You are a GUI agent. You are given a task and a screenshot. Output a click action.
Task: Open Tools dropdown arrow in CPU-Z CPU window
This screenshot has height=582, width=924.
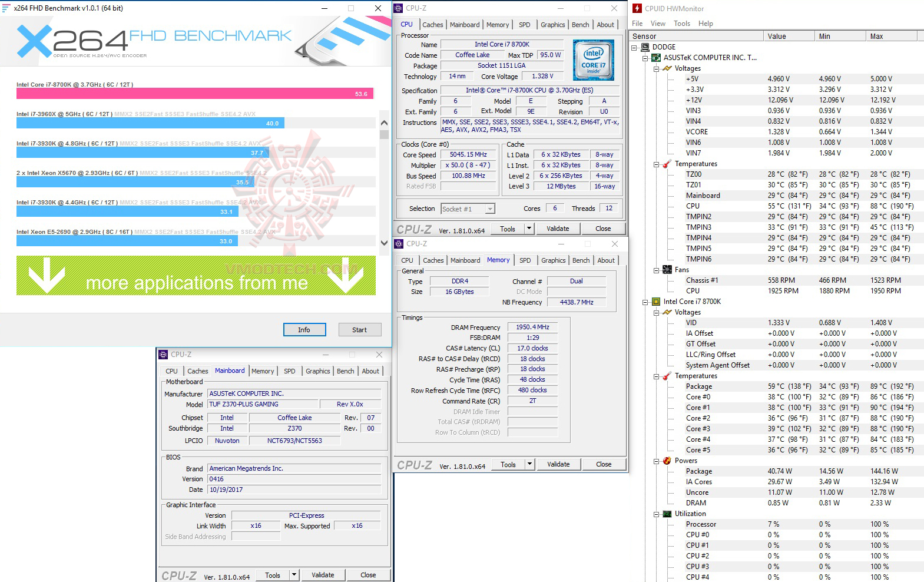529,229
